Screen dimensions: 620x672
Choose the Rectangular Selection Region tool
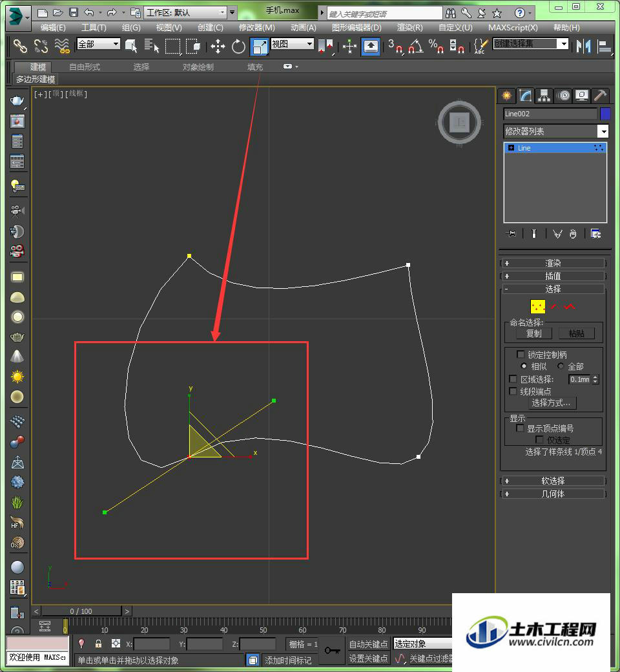(172, 46)
